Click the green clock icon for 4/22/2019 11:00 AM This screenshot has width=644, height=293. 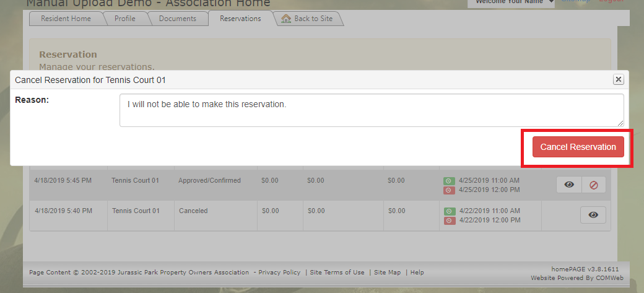coord(450,211)
